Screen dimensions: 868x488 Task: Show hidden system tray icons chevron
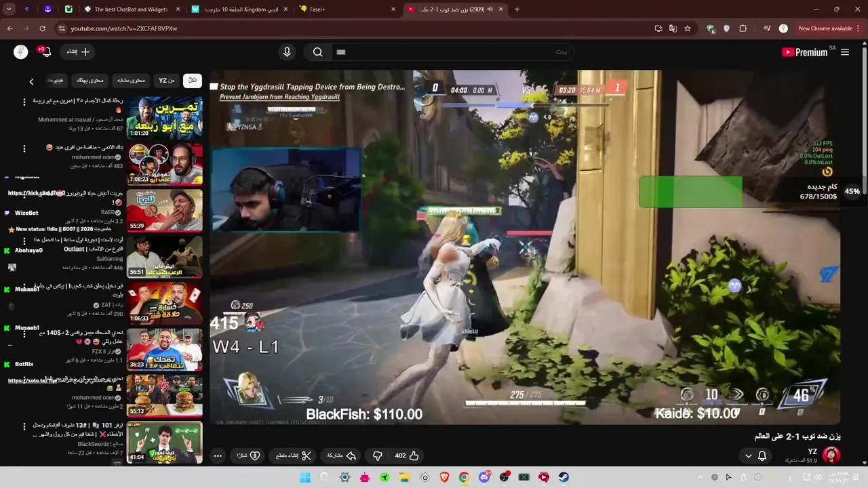pos(701,477)
